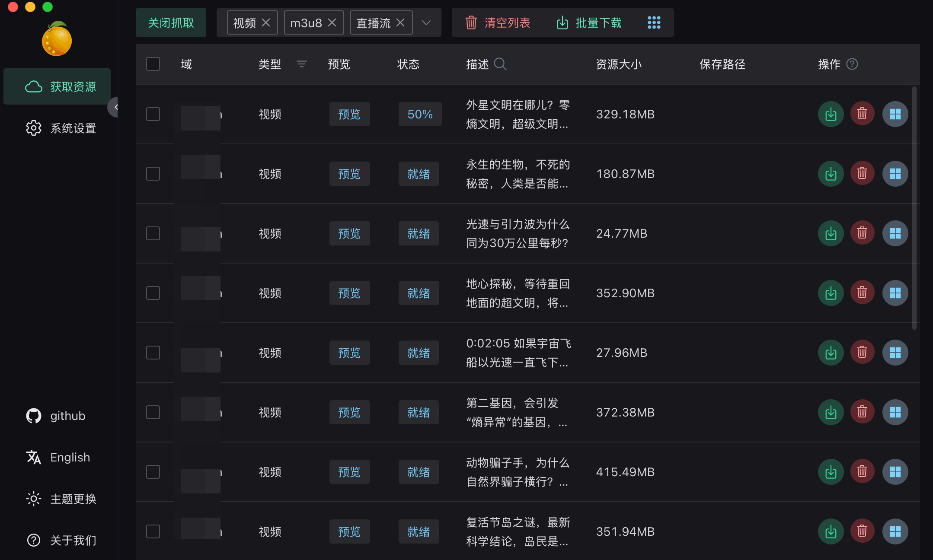Click search icon beside 描述 header
Image resolution: width=933 pixels, height=560 pixels.
point(500,64)
